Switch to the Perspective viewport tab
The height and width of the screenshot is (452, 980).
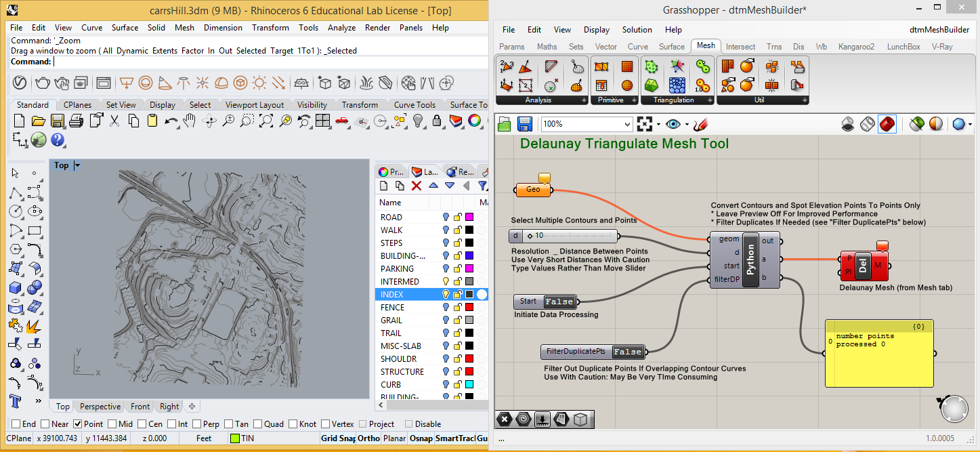[x=100, y=407]
